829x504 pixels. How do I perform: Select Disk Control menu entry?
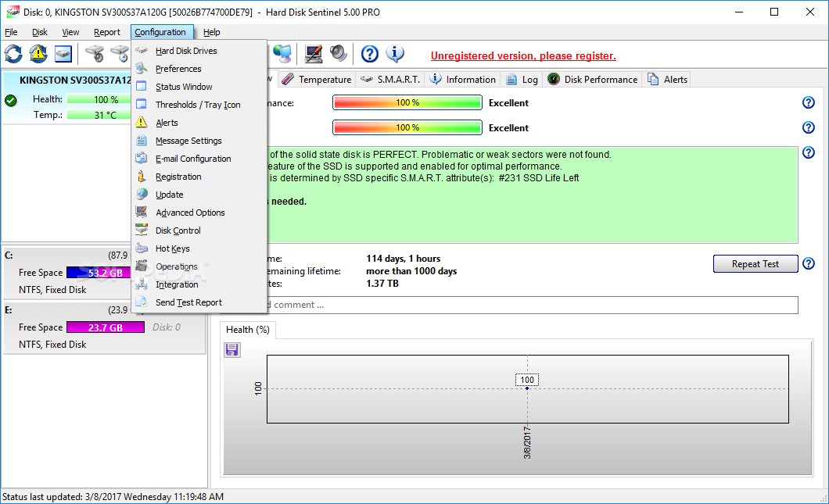click(x=199, y=231)
